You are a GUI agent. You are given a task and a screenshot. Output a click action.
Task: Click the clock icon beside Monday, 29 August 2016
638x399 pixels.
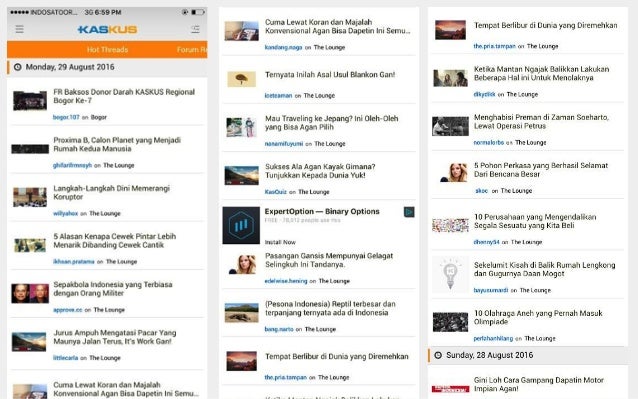coord(17,67)
